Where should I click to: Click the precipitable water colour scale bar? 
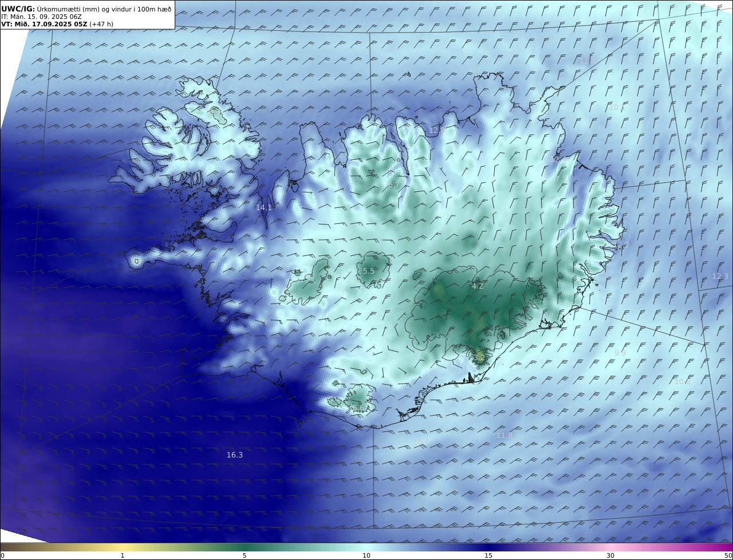coord(366,547)
